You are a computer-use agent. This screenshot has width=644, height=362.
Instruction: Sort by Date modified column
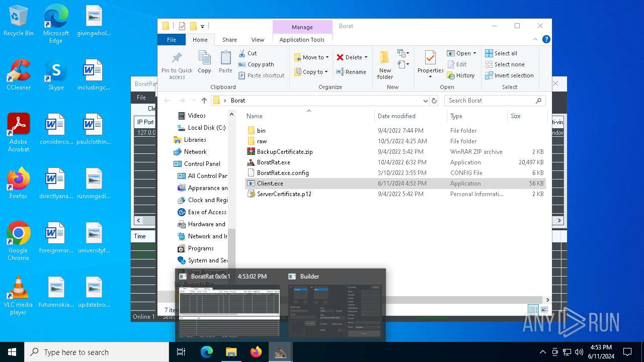(396, 116)
